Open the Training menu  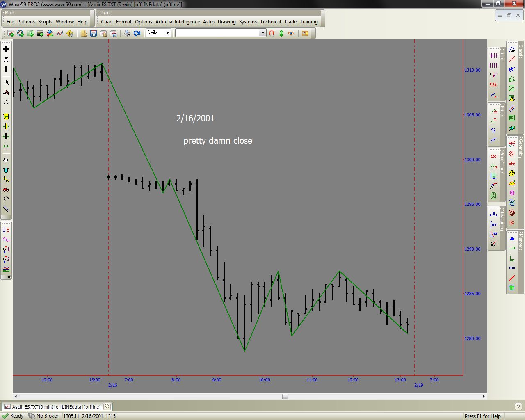coord(309,22)
